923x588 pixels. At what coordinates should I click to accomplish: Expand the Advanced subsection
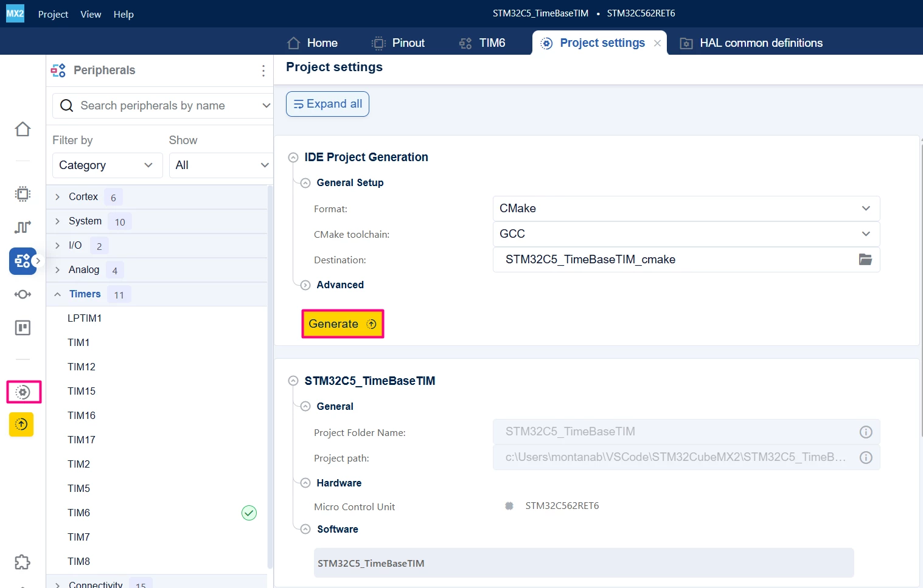point(305,285)
